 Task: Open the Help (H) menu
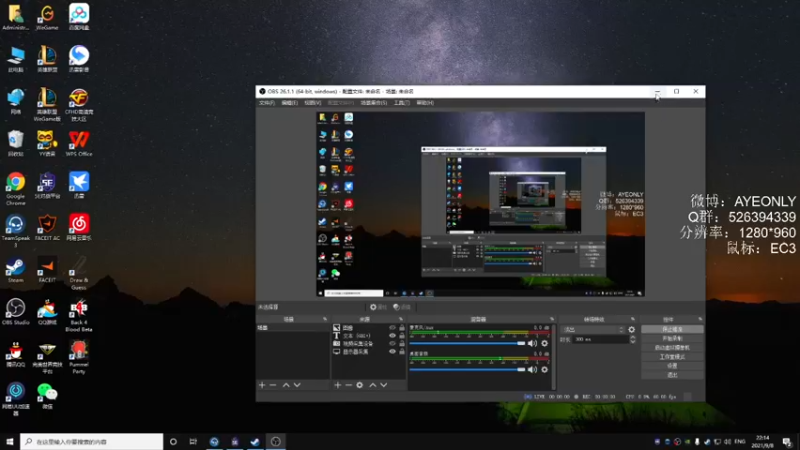tap(425, 103)
